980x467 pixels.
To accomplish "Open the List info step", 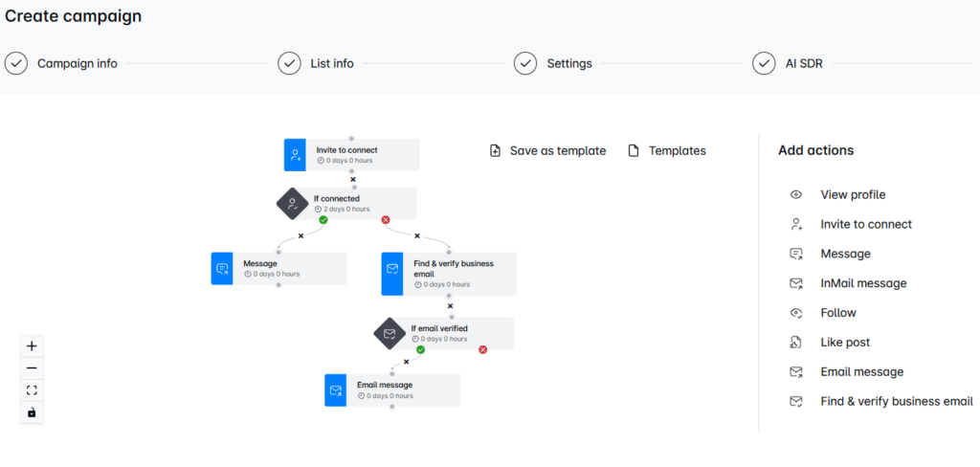I will [332, 63].
